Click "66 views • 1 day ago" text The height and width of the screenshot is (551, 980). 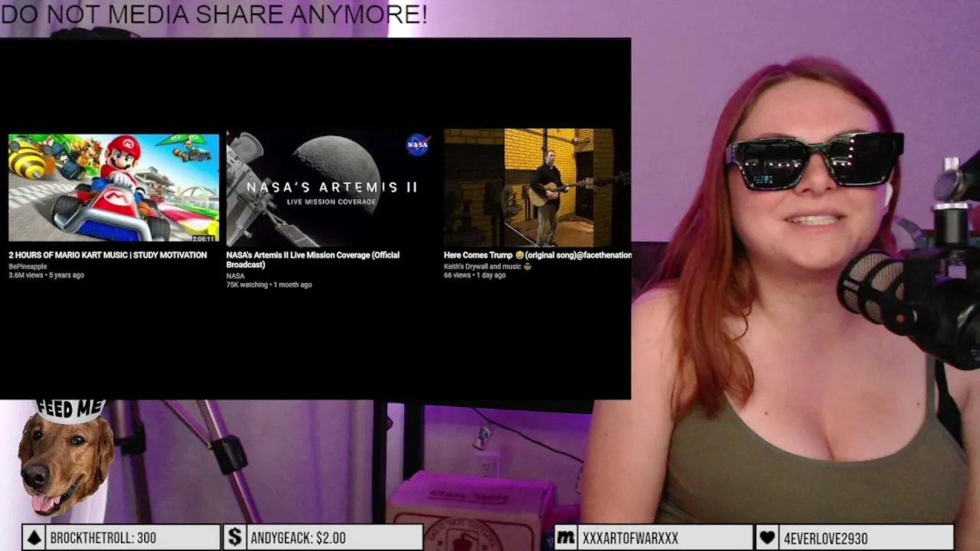point(475,275)
